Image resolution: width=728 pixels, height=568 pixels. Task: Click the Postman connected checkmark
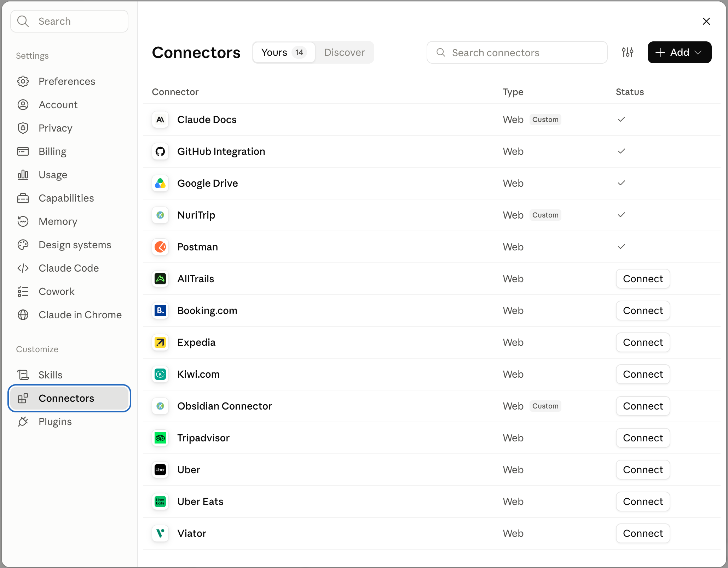click(x=622, y=247)
